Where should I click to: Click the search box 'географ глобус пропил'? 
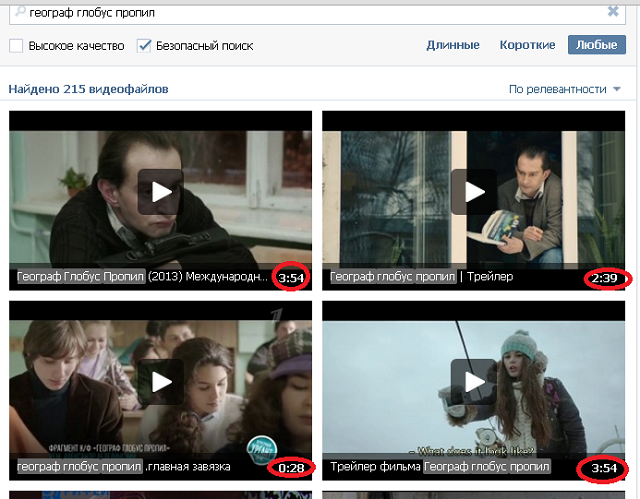(x=317, y=13)
